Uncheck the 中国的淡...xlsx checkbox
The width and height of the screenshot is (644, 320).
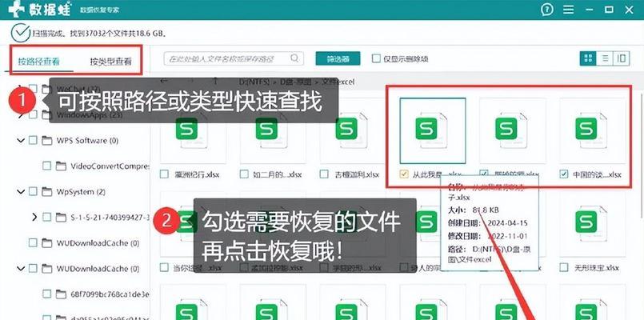pyautogui.click(x=564, y=174)
